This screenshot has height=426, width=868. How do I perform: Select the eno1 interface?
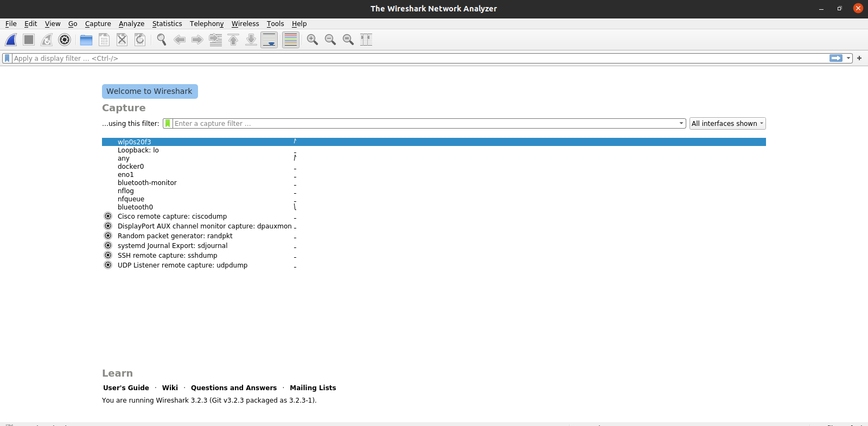point(434,175)
